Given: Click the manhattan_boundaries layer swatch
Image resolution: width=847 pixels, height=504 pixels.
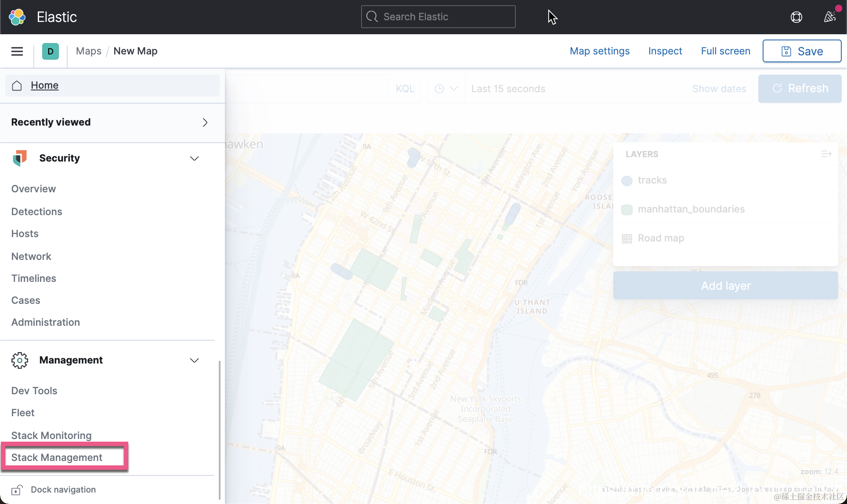Looking at the screenshot, I should point(627,209).
